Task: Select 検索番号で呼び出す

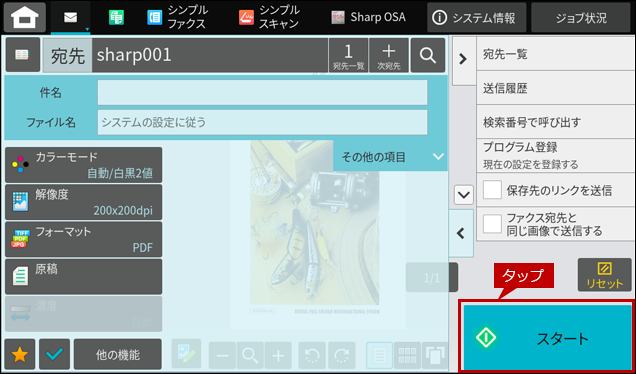Action: (x=556, y=122)
